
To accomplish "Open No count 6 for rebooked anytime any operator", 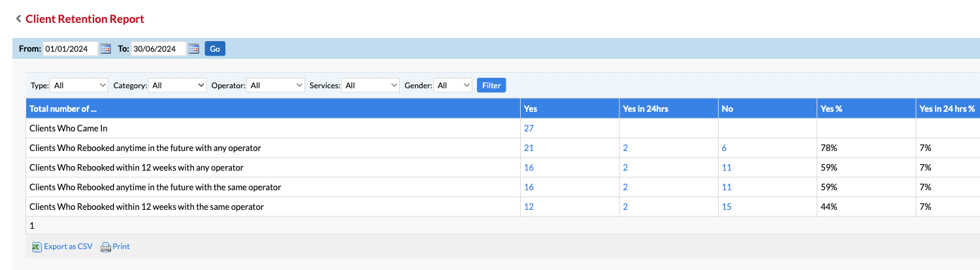I will (724, 148).
